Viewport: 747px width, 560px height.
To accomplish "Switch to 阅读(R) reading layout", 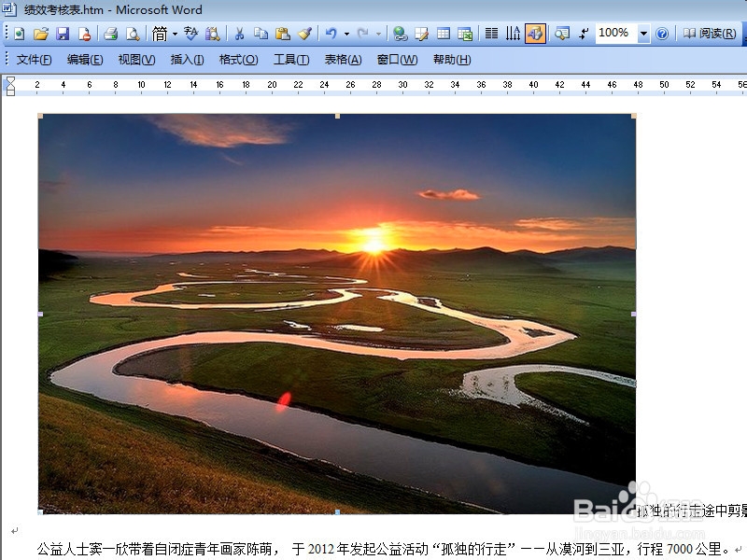I will 710,34.
